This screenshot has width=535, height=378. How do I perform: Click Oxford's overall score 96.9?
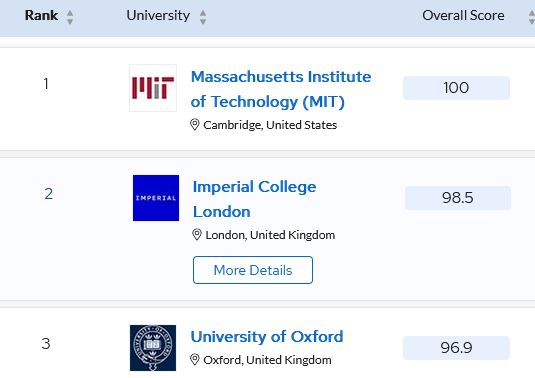(x=457, y=348)
